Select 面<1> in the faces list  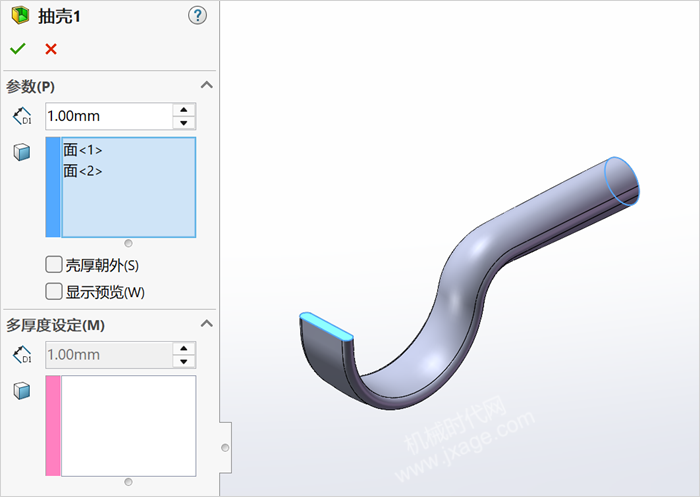[x=83, y=150]
